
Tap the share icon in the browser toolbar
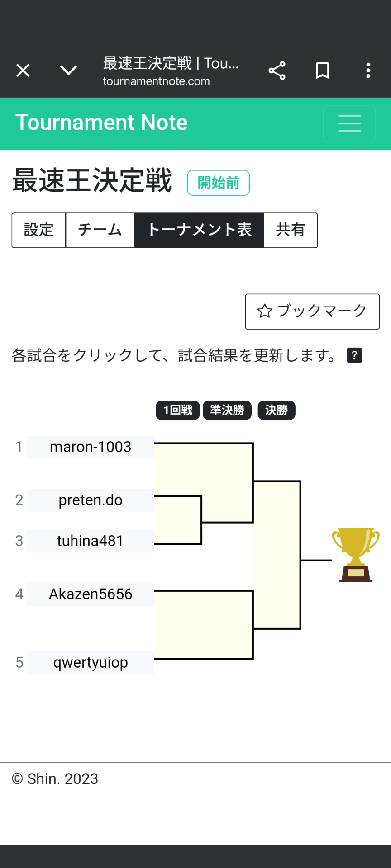click(277, 71)
